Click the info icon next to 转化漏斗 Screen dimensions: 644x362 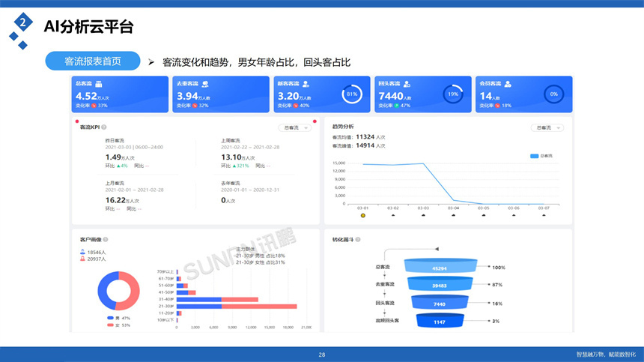click(x=358, y=240)
